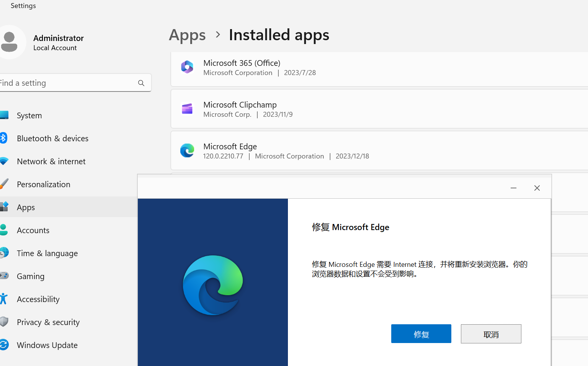Select the Microsoft Clipchamp entry
This screenshot has width=588, height=366.
point(379,109)
